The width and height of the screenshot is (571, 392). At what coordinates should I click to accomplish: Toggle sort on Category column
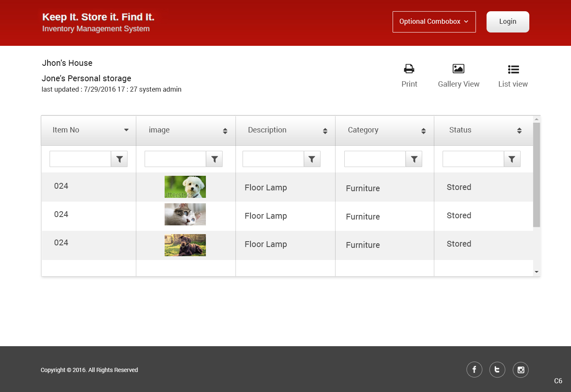click(x=423, y=131)
